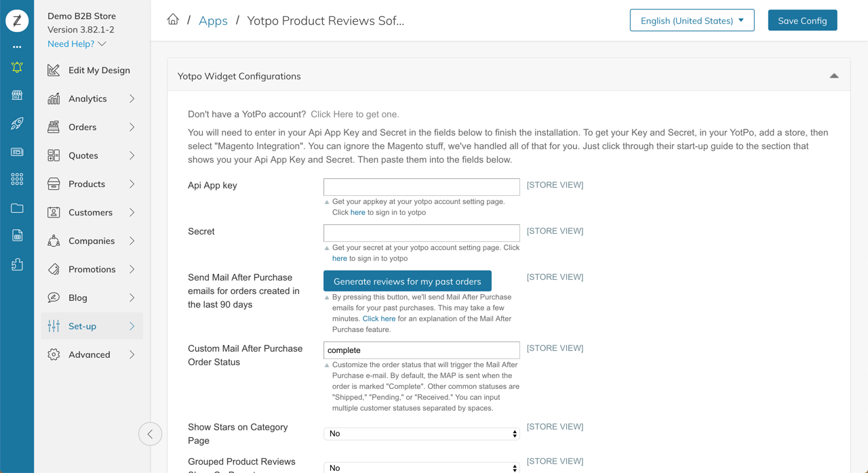This screenshot has height=473, width=868.
Task: Expand the Analytics submenu chevron
Action: coord(132,98)
